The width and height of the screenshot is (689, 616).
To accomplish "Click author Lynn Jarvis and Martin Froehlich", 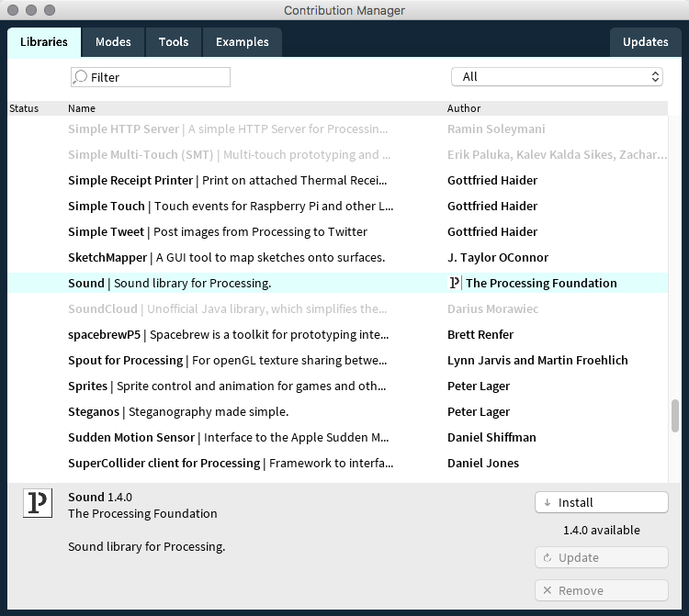I will [537, 360].
